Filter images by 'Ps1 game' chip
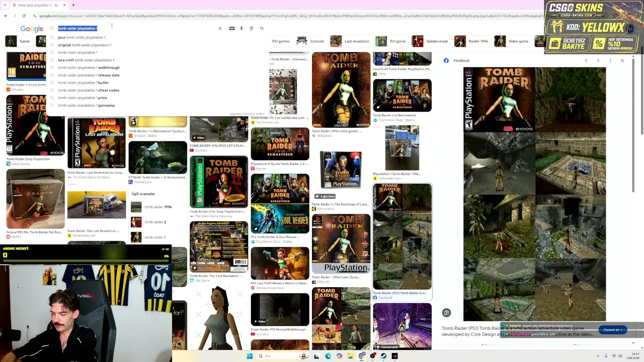Screen dimensions: 644x362 coord(391,41)
